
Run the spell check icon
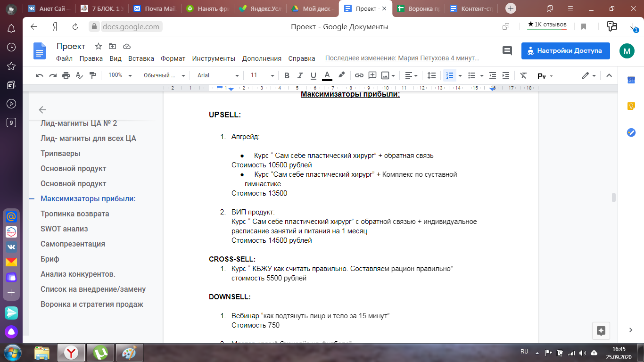tap(79, 75)
